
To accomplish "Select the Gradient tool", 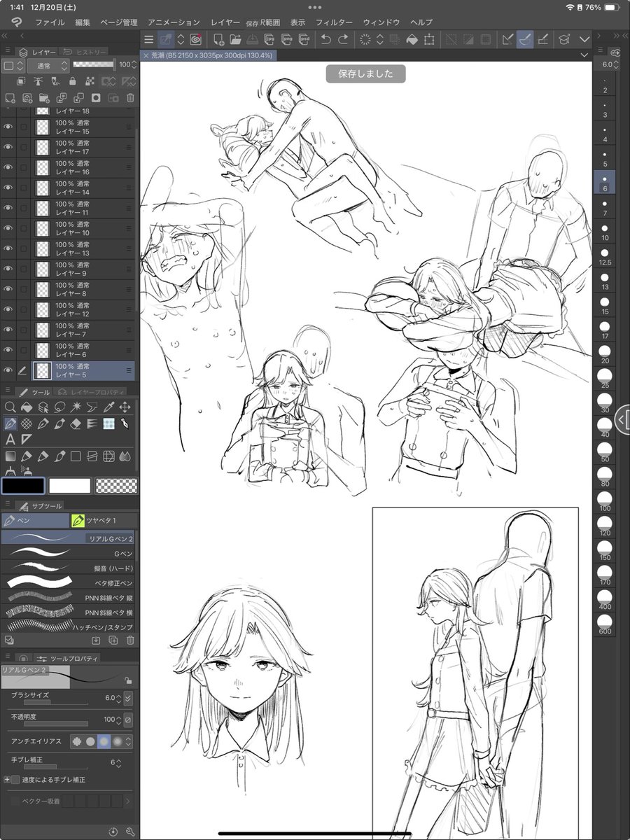I will [x=10, y=456].
